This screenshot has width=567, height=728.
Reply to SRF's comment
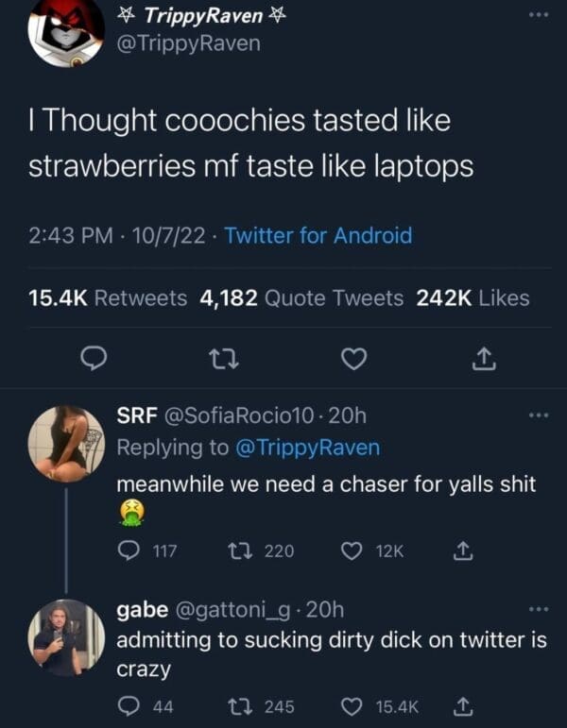(129, 551)
